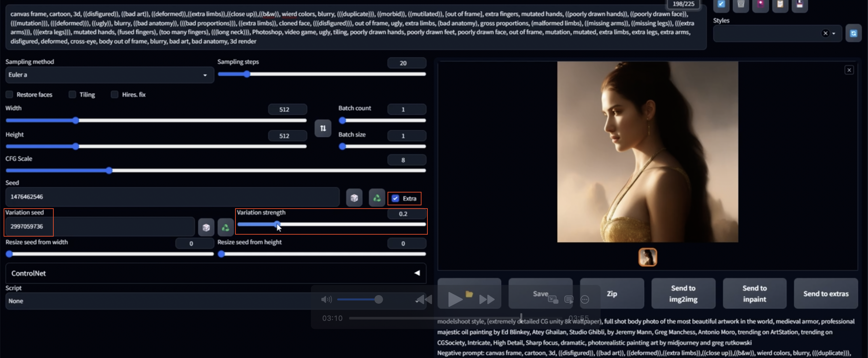Click the recycle icon beside Seed field
The image size is (868, 358).
[x=376, y=198]
